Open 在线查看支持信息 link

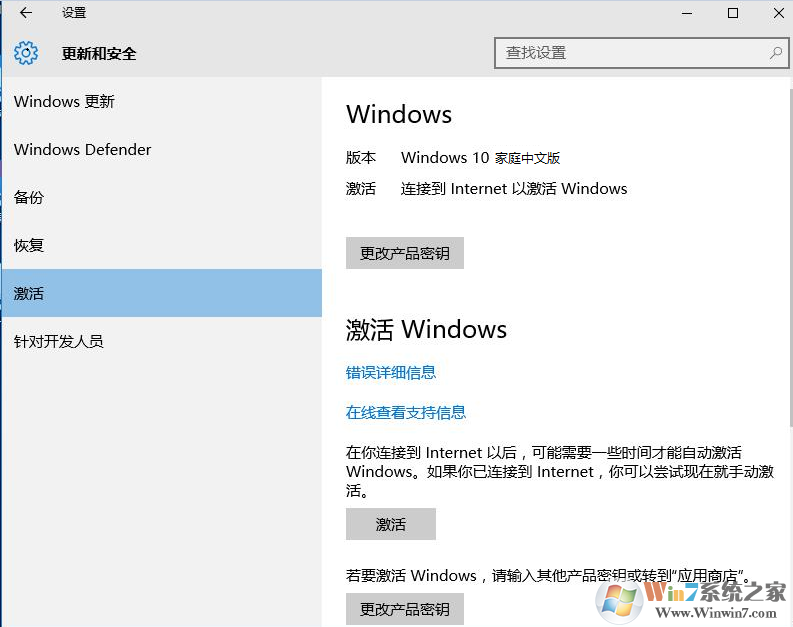click(406, 413)
